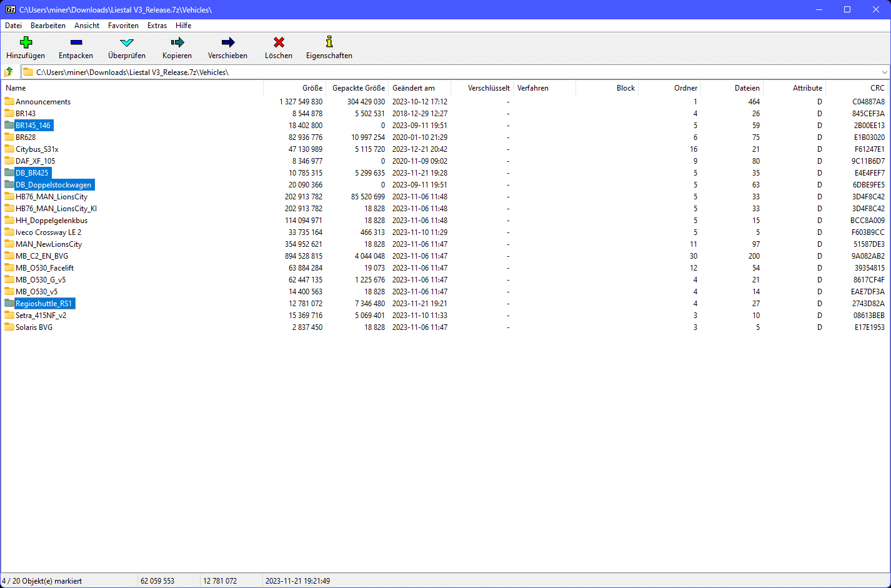Sort by Name column header

16,88
